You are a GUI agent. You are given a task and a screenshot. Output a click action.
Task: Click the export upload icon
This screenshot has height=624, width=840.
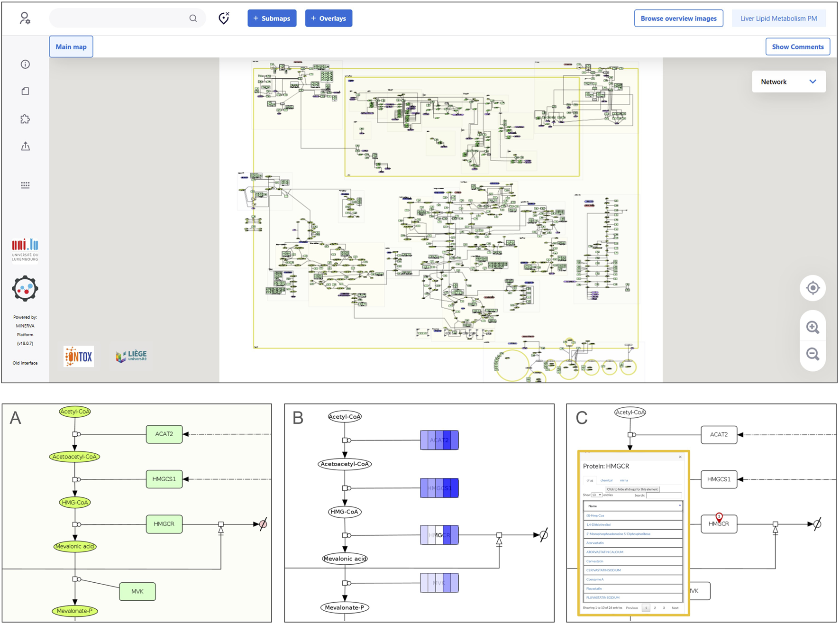coord(25,146)
